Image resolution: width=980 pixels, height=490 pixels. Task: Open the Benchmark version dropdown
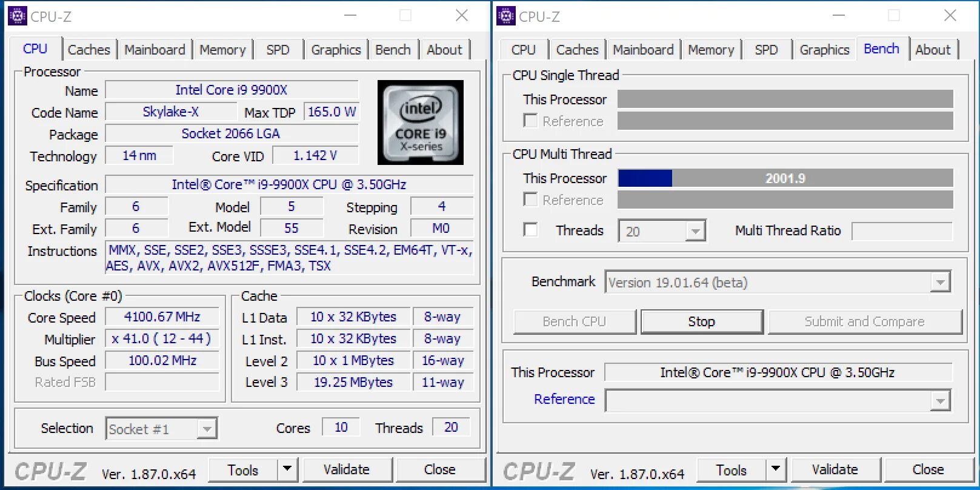[x=778, y=282]
